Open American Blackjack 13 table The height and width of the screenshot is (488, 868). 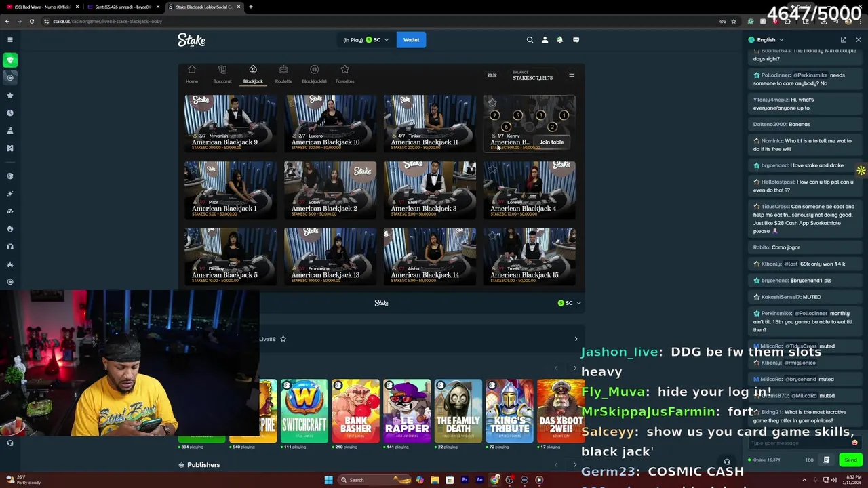(x=330, y=256)
